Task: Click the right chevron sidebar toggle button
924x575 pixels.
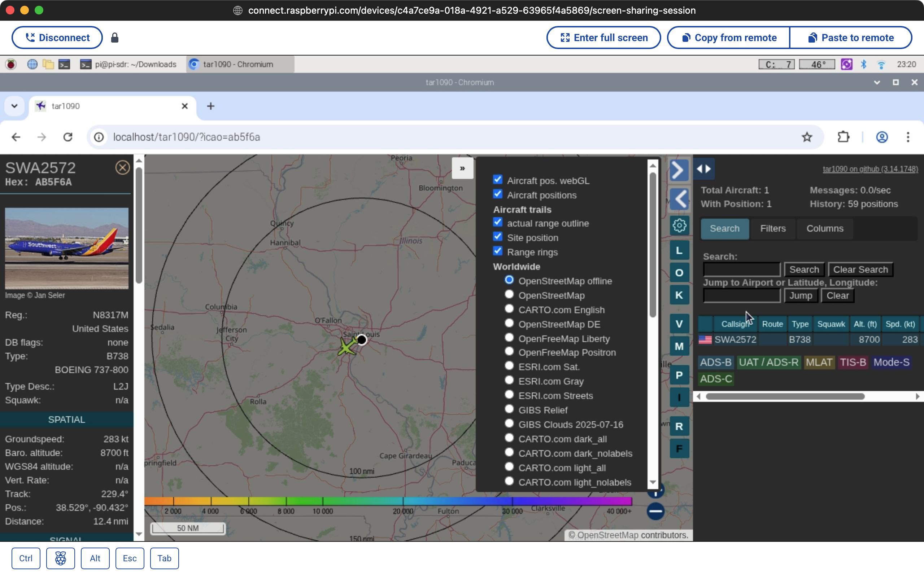Action: [679, 170]
